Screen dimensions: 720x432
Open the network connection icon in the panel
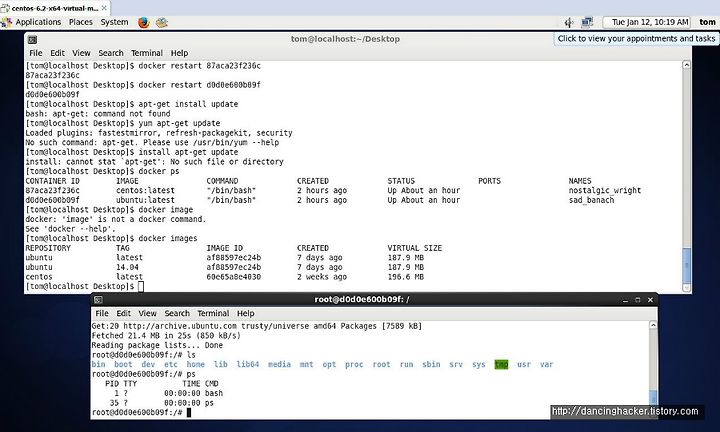click(x=587, y=22)
